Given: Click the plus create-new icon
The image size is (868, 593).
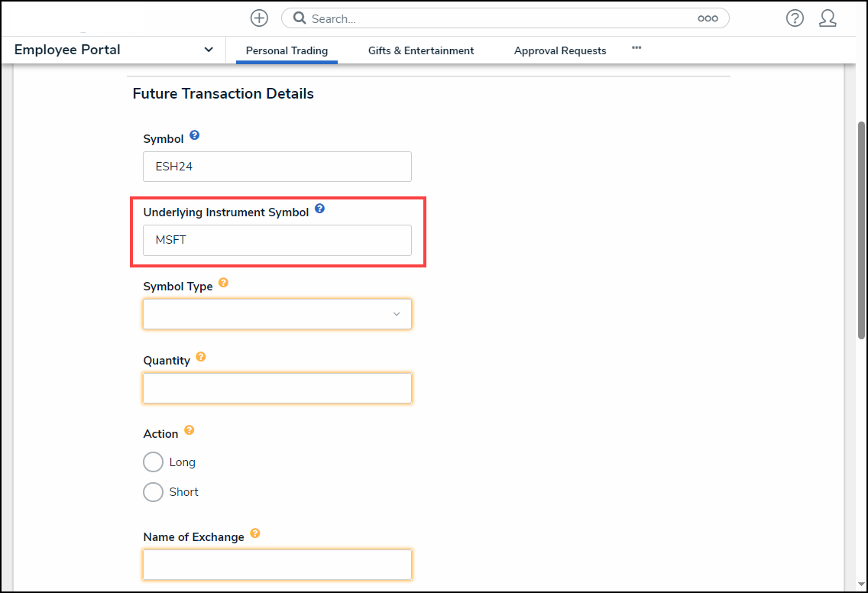Looking at the screenshot, I should pos(259,18).
